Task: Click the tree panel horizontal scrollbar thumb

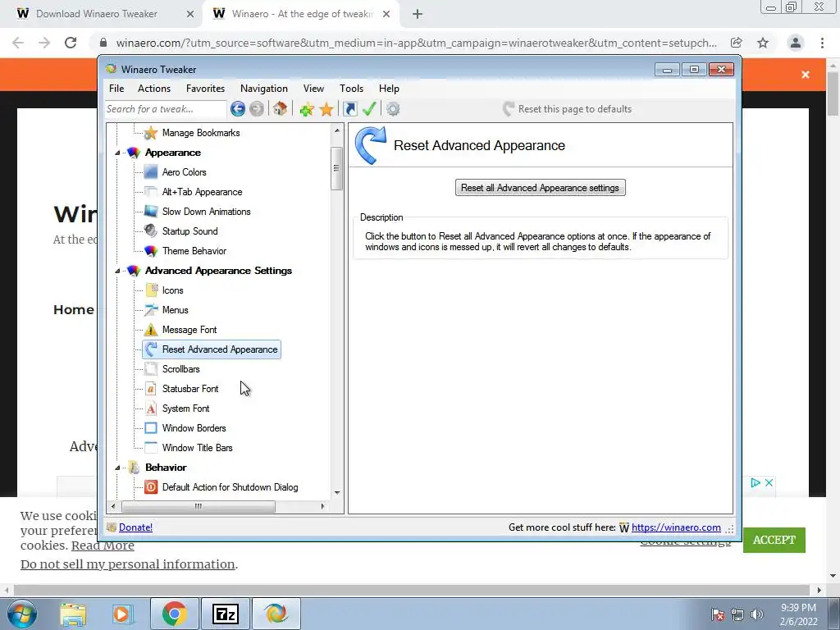Action: coord(199,506)
